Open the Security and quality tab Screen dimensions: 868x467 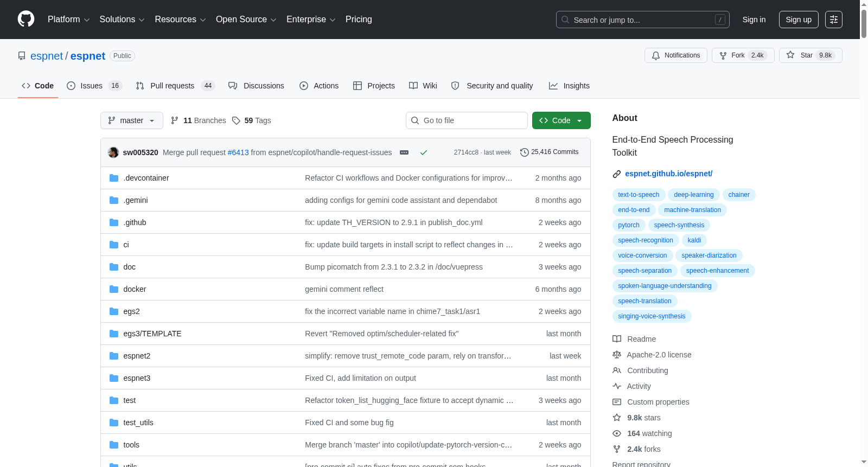[x=492, y=86]
